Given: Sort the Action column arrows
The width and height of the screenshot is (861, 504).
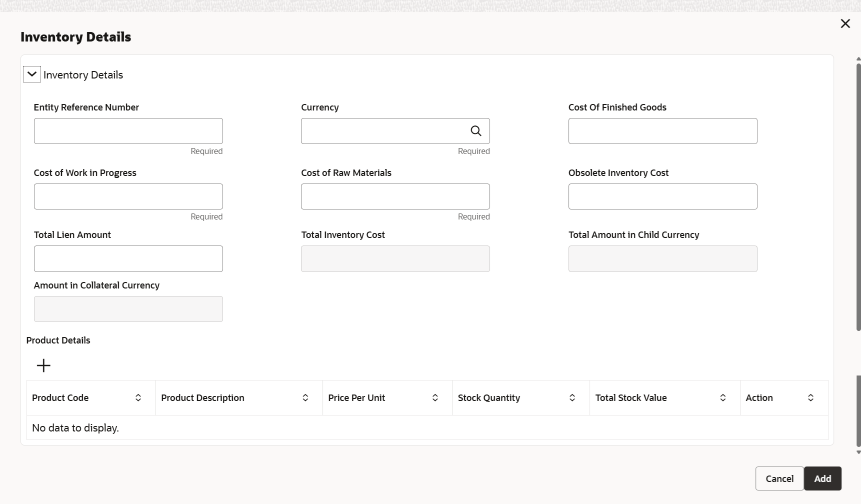Looking at the screenshot, I should tap(810, 398).
